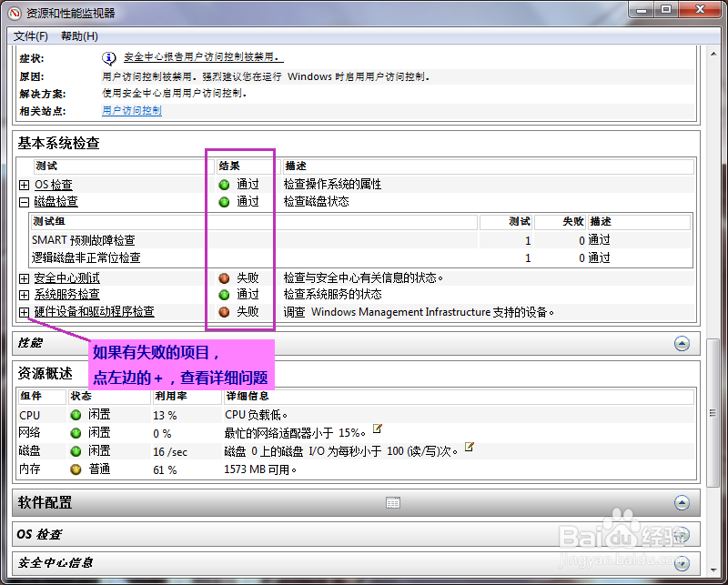Click the green 通过 icon beside OS检查
The width and height of the screenshot is (728, 585).
223,184
